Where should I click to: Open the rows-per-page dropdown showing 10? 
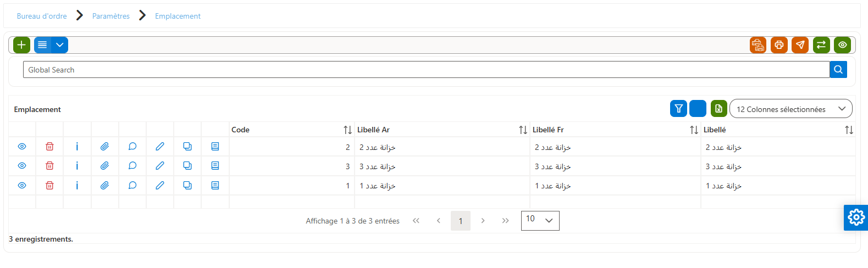(540, 220)
